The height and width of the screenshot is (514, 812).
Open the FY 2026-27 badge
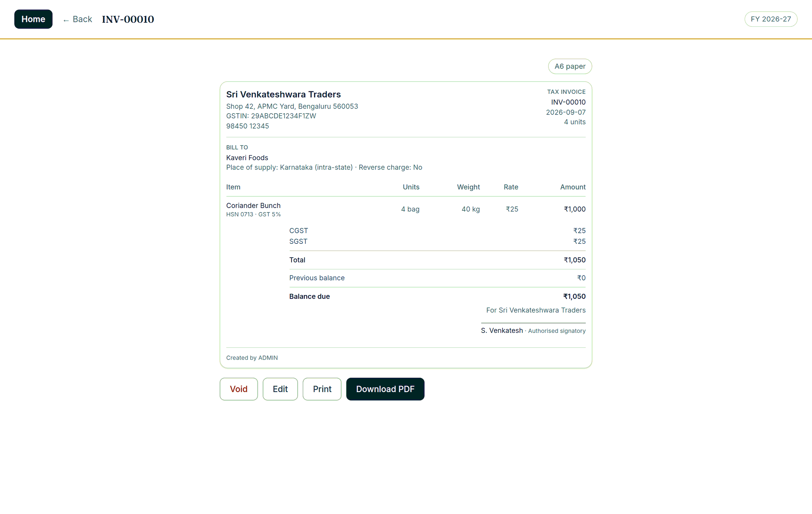click(771, 19)
